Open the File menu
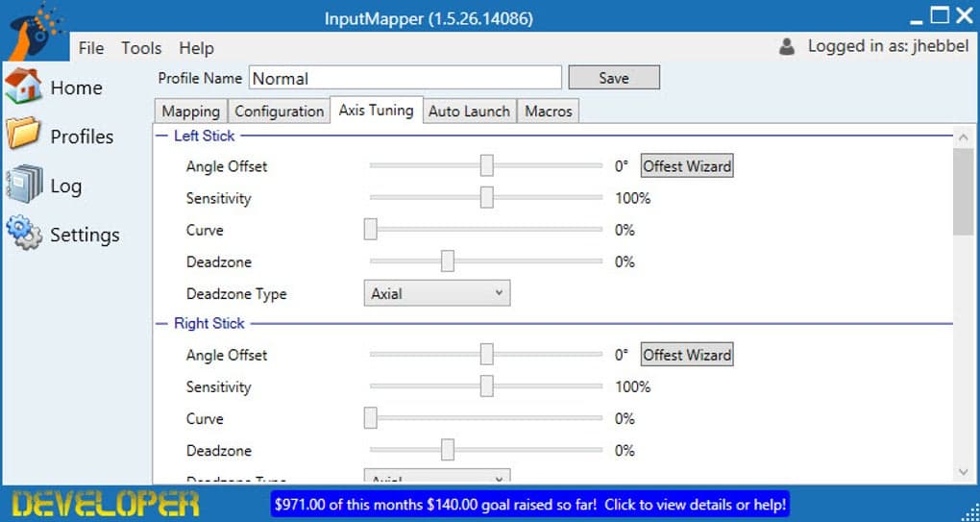The width and height of the screenshot is (980, 522). coord(91,48)
